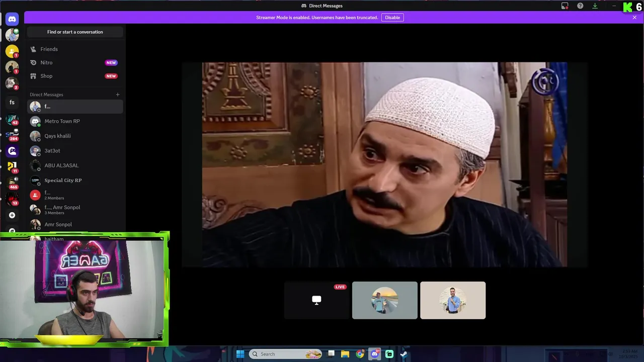Open the ABU AL3ASAL conversation
The image size is (644, 362).
pyautogui.click(x=75, y=165)
